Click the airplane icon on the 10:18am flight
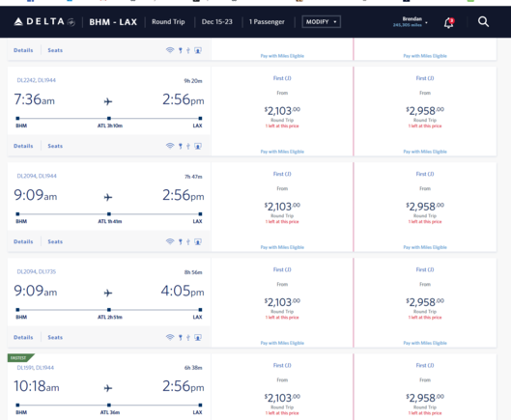The width and height of the screenshot is (511, 420). point(108,388)
